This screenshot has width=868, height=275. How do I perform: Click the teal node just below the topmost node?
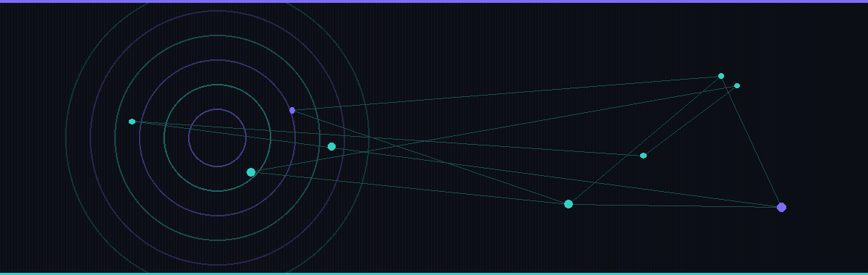(x=737, y=85)
